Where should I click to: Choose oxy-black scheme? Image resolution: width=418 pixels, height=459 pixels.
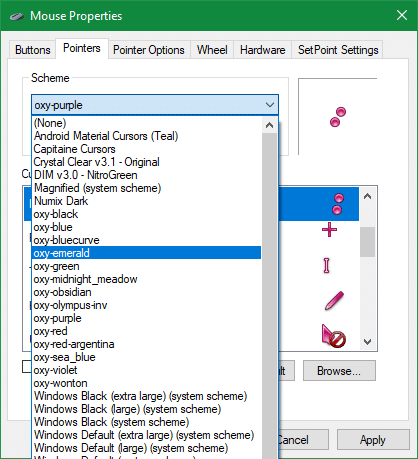pyautogui.click(x=147, y=214)
